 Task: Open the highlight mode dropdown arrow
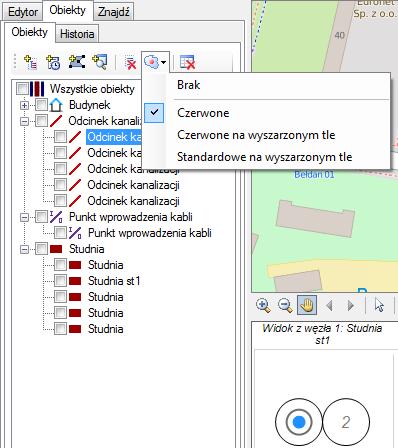pyautogui.click(x=163, y=62)
